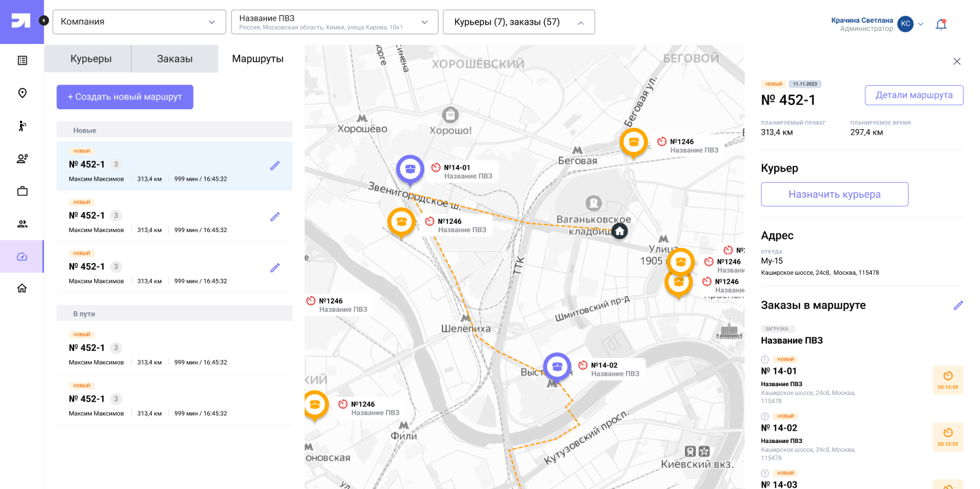
Task: Expand the Компания dropdown
Action: 139,22
